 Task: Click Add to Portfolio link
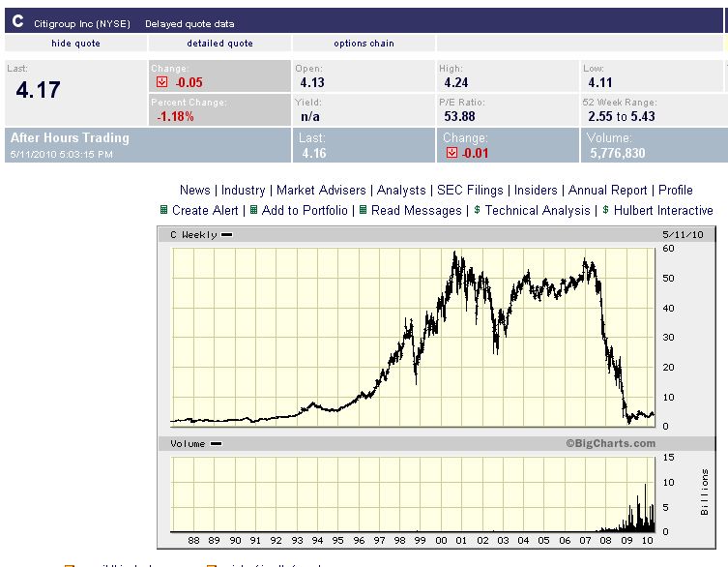[305, 211]
